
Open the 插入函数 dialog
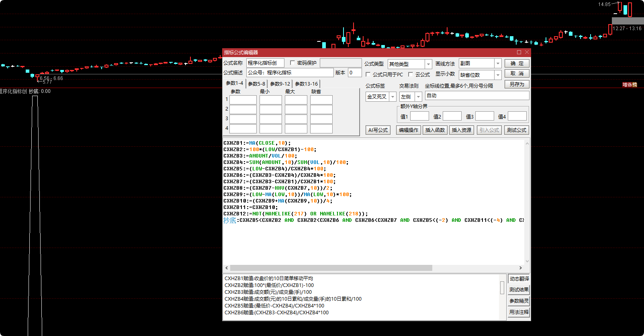[x=435, y=130]
